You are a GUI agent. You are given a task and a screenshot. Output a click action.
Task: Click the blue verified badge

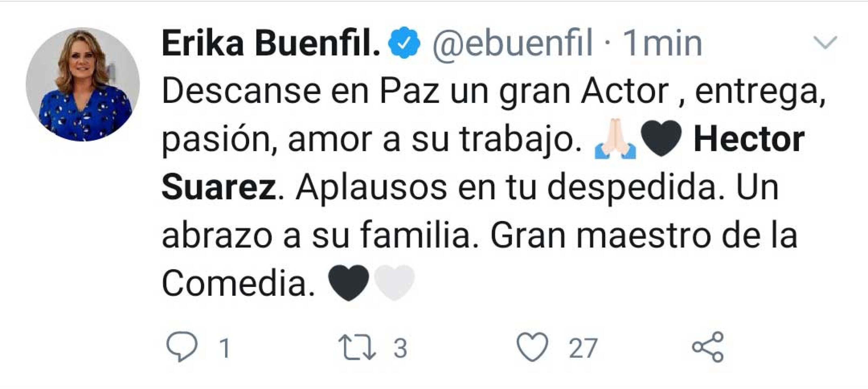[x=404, y=44]
